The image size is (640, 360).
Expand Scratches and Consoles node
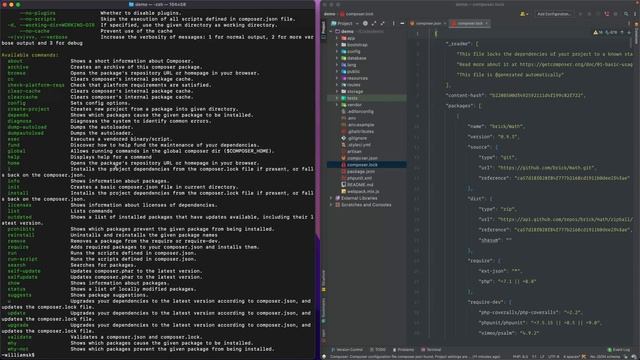[331, 204]
